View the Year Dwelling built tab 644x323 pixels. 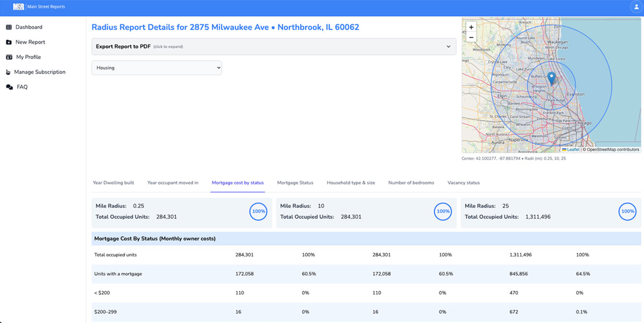point(114,183)
